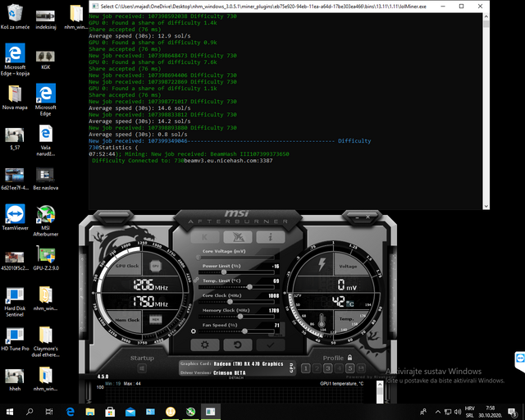Open the Kombustor K button
Image resolution: width=525 pixels, height=420 pixels.
(204, 237)
